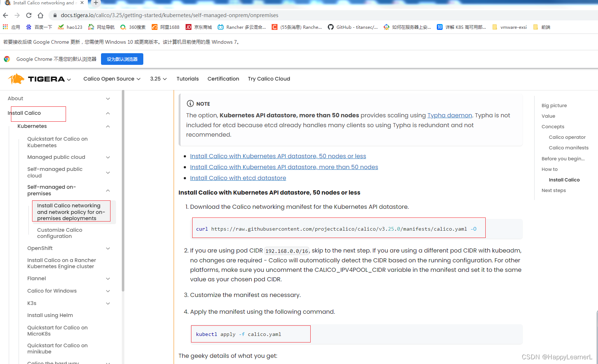Viewport: 598px width, 364px height.
Task: Open link for more than 50 nodes
Action: [x=284, y=167]
